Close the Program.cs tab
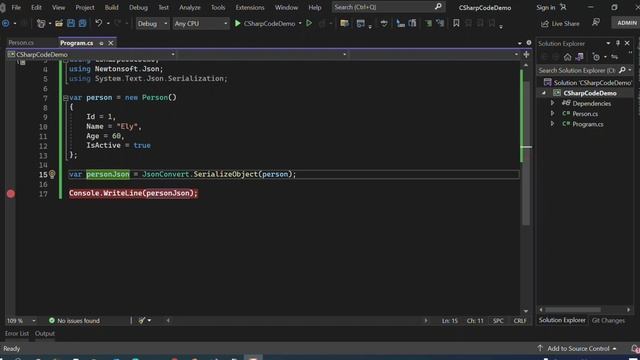 pos(111,43)
